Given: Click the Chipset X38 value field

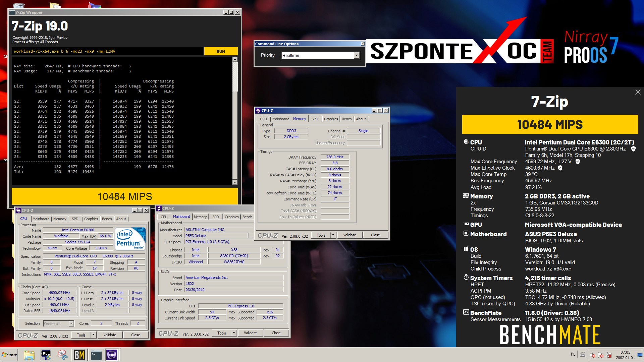Looking at the screenshot, I should coord(234,250).
